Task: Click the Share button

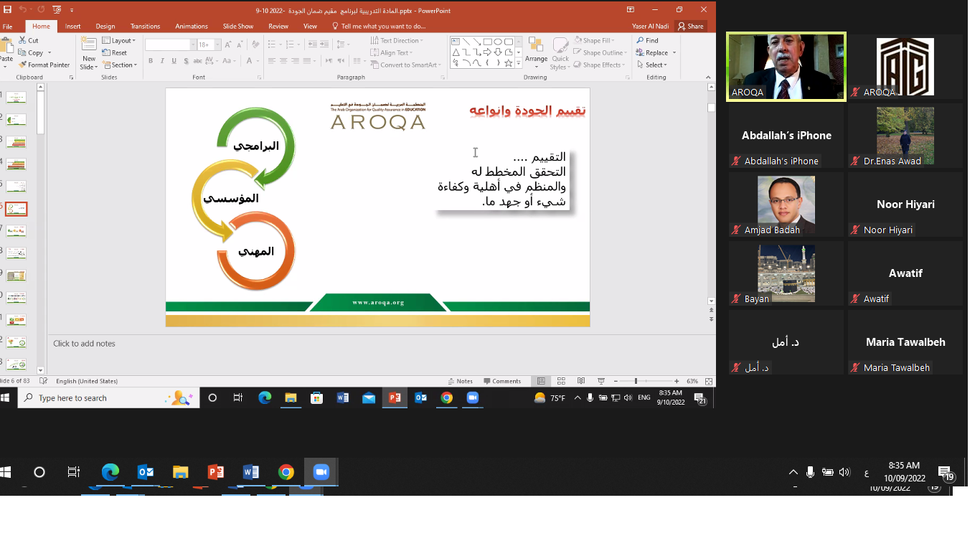Action: pyautogui.click(x=691, y=26)
